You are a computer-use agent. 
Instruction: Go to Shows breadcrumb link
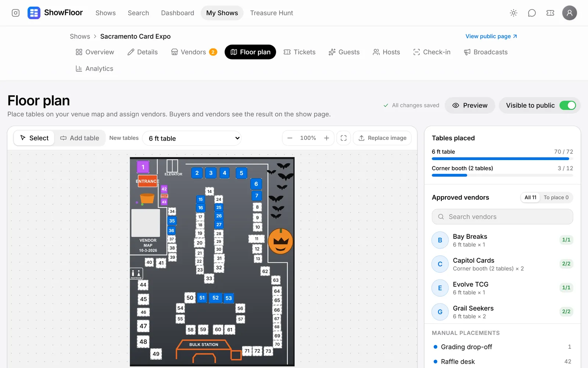(x=80, y=36)
